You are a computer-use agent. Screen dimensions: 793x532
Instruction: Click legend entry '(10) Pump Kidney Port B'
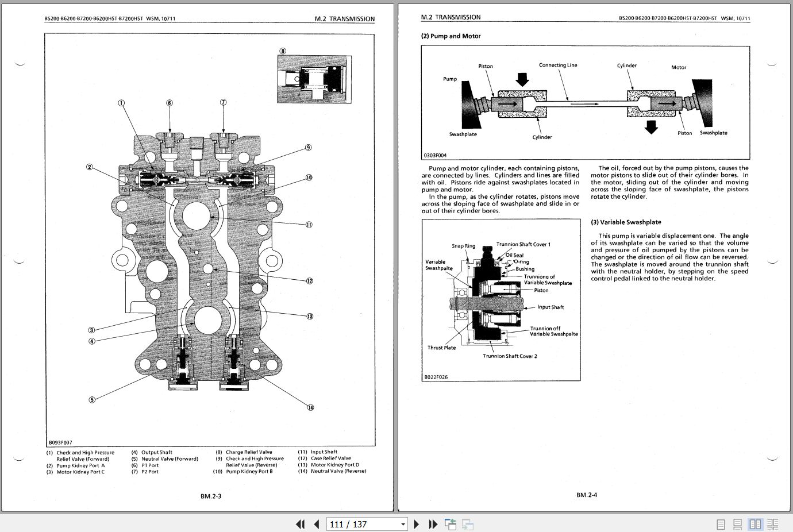243,472
